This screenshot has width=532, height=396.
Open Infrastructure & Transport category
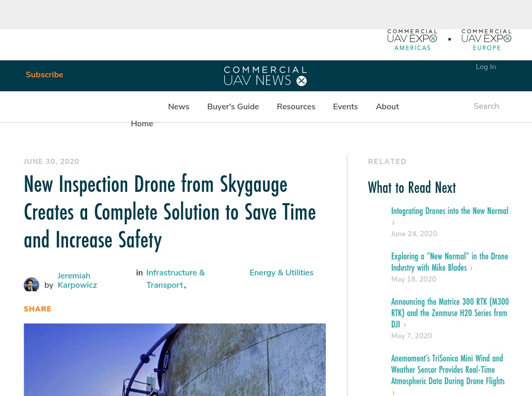pyautogui.click(x=175, y=279)
